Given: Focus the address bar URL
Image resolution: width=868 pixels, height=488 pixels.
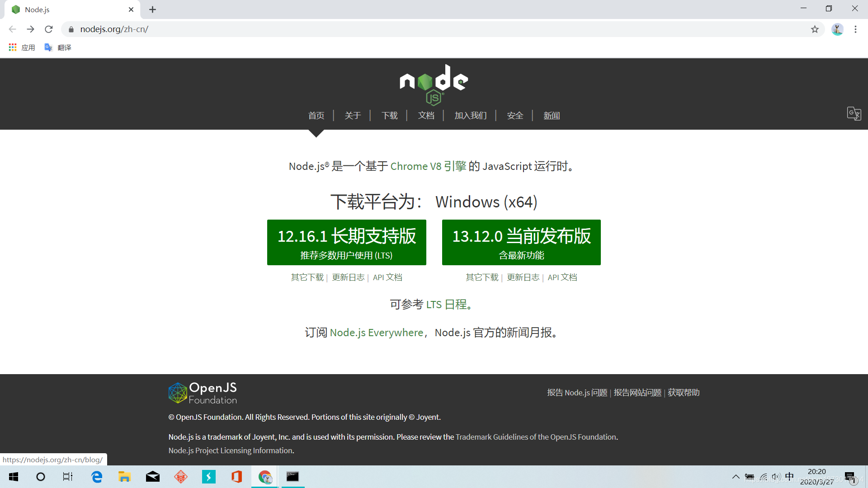Looking at the screenshot, I should 443,29.
